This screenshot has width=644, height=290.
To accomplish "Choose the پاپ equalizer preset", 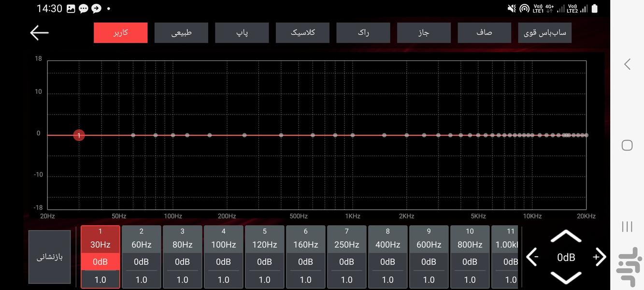I will coord(242,33).
